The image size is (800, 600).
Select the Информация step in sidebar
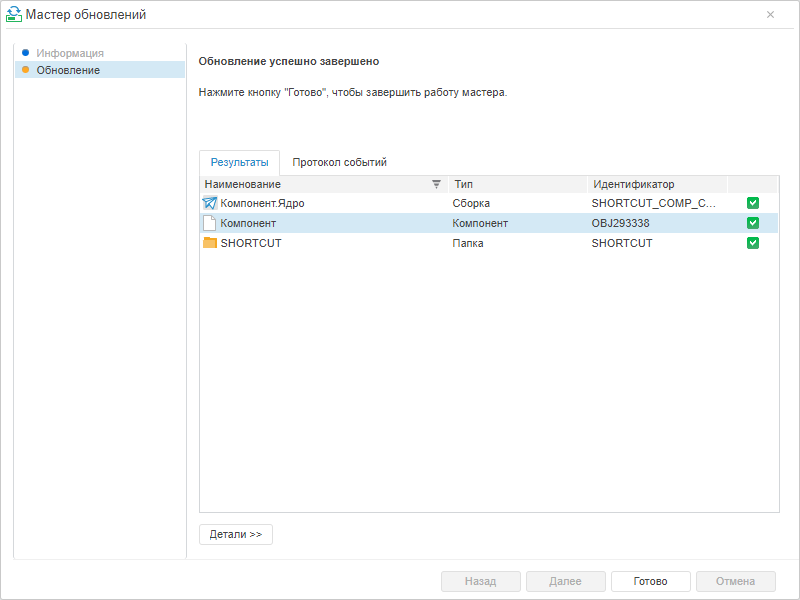(70, 52)
